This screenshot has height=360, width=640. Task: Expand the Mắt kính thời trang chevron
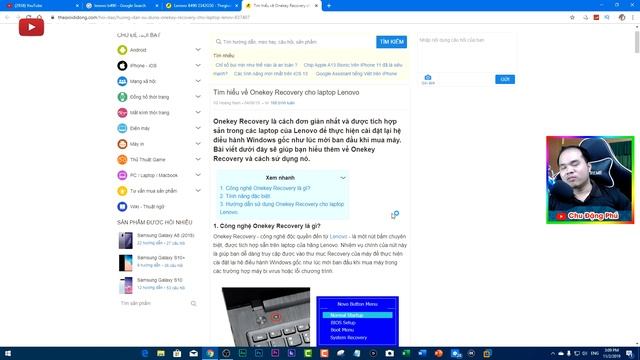(x=198, y=112)
